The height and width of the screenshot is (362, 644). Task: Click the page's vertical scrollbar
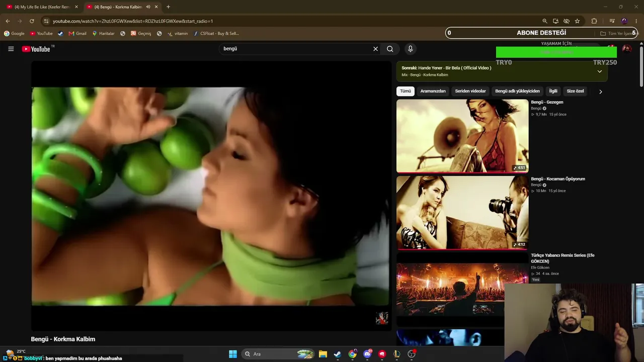pos(641,65)
